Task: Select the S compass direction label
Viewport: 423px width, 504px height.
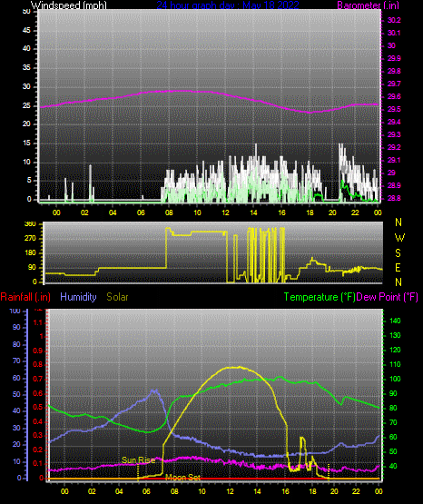Action: [x=398, y=253]
